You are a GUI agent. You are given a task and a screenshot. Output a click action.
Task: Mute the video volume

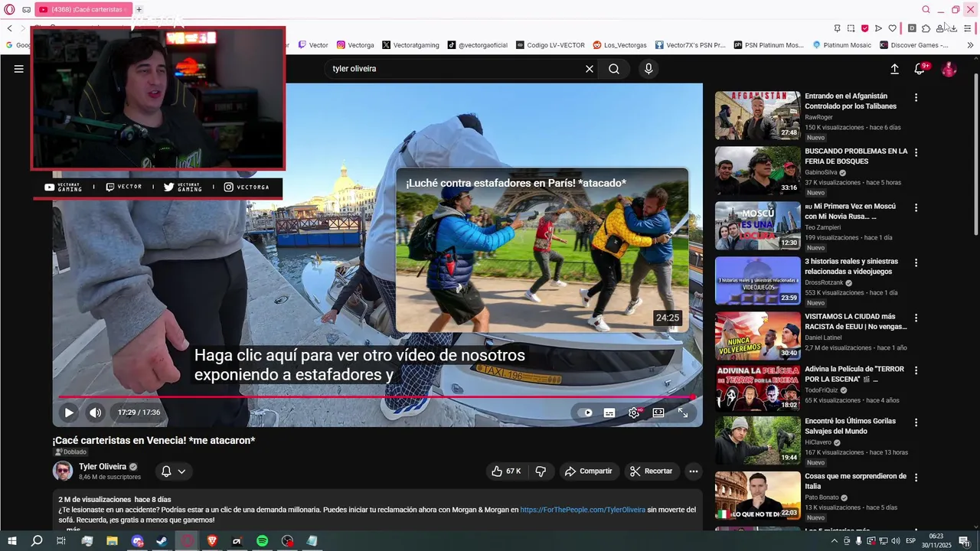95,412
